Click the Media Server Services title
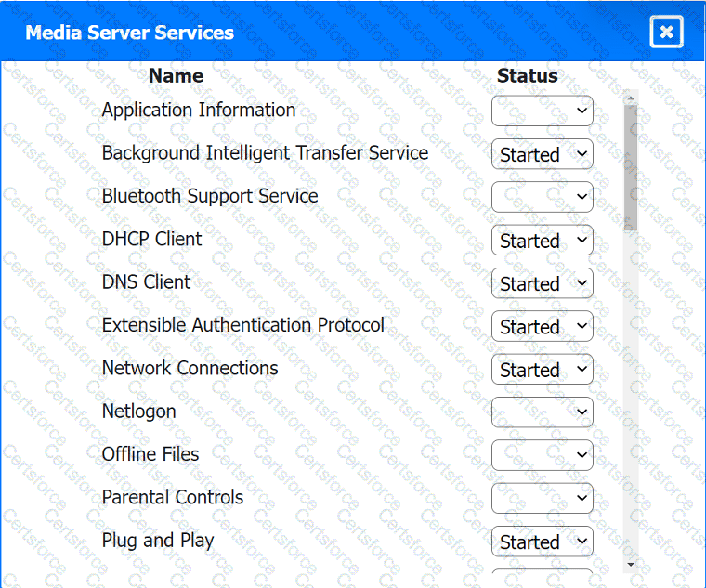706x588 pixels. pyautogui.click(x=129, y=33)
